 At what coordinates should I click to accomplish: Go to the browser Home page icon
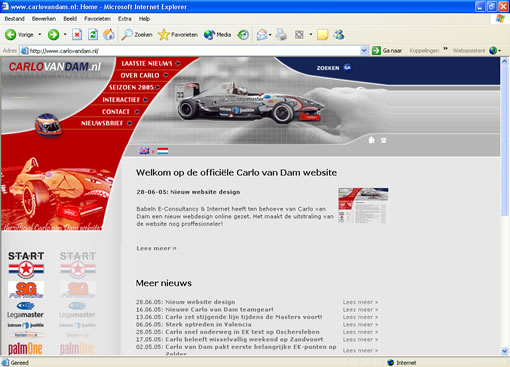click(x=109, y=34)
